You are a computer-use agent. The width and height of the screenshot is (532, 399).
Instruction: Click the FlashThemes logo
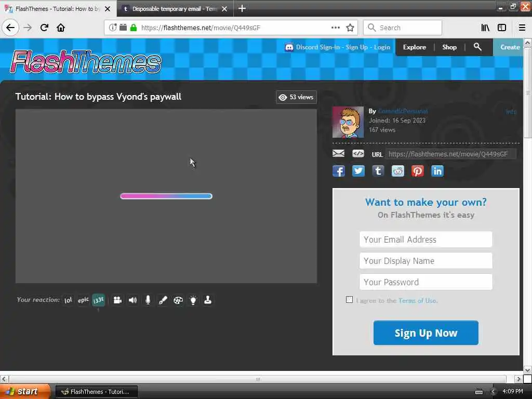(x=86, y=62)
